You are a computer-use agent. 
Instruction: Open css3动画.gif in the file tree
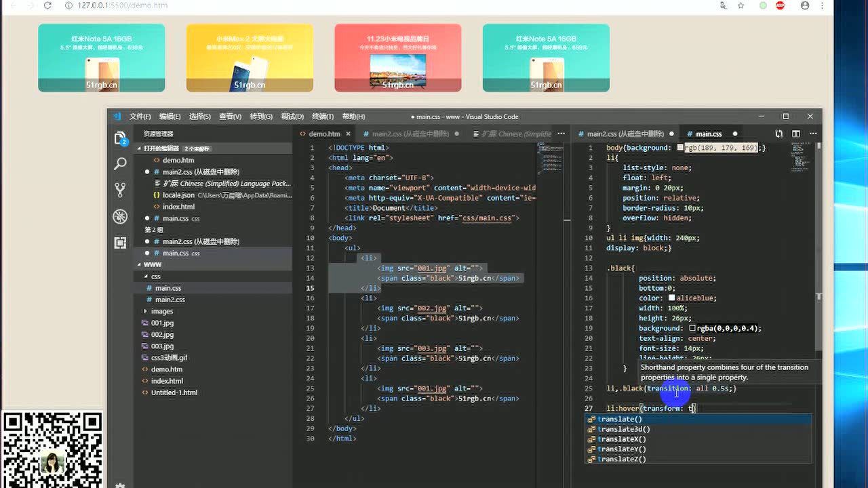(213, 358)
